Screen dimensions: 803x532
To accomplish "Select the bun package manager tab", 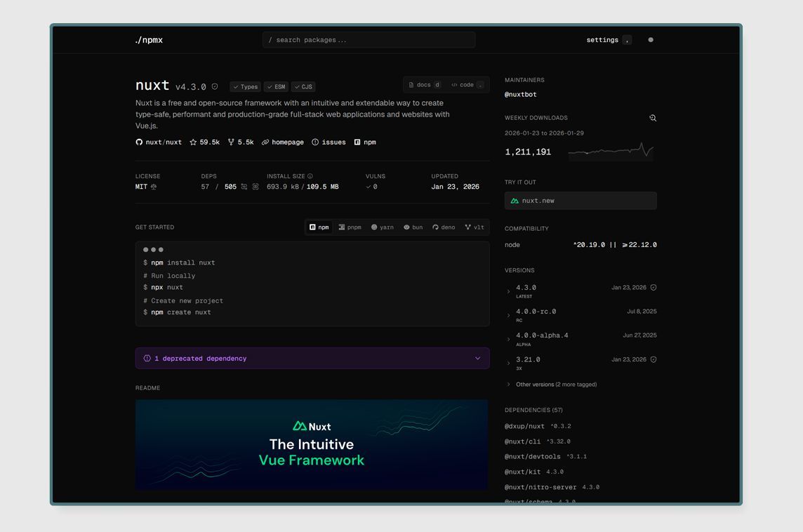I will point(413,227).
